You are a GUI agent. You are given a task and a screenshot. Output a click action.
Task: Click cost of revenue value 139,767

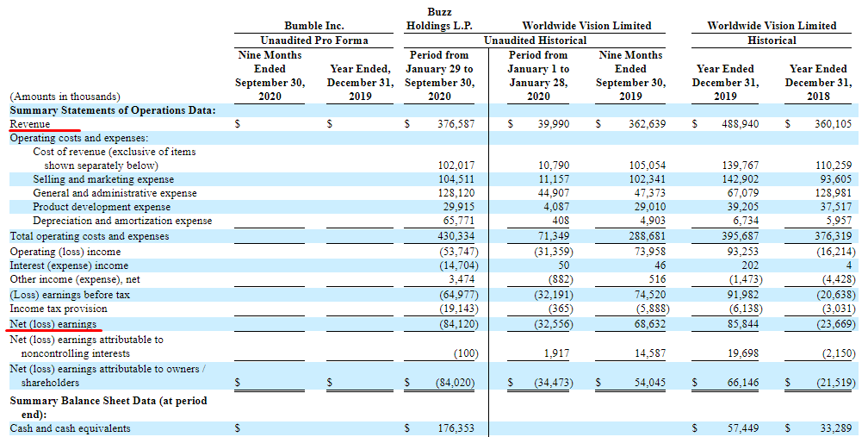pyautogui.click(x=741, y=165)
